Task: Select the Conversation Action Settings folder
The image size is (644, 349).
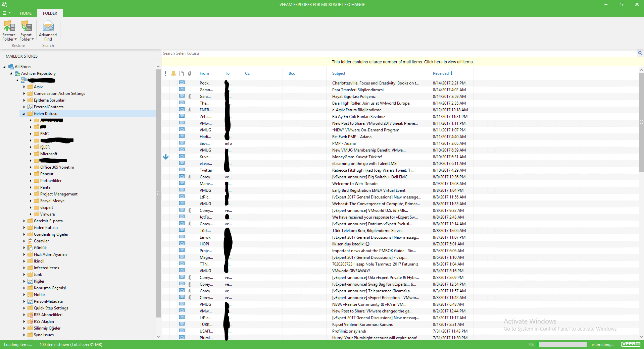Action: [x=59, y=94]
